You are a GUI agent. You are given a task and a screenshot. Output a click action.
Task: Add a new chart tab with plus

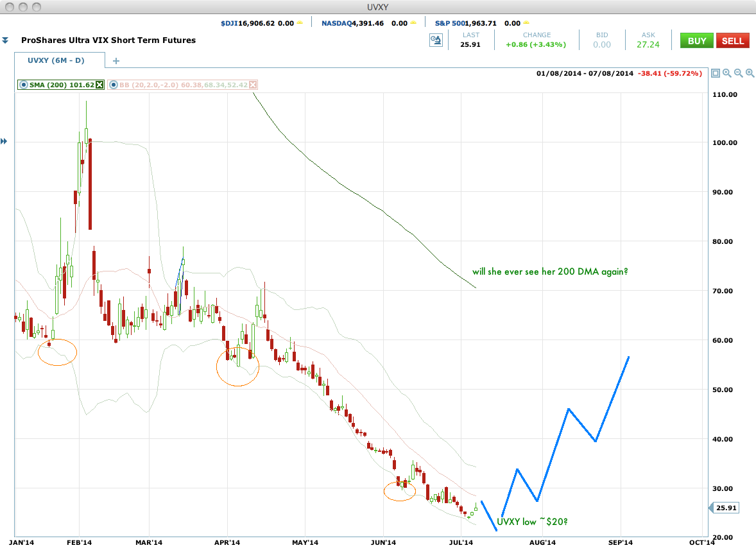[x=116, y=61]
